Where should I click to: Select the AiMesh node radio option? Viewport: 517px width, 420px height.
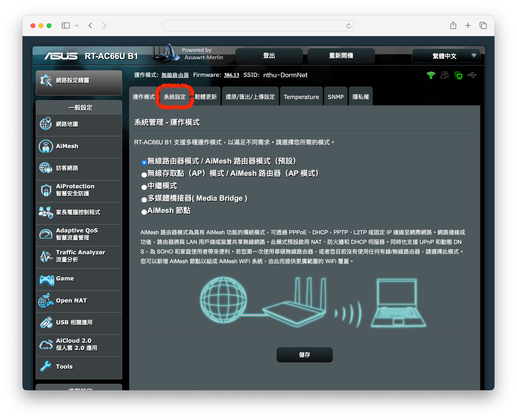click(x=144, y=212)
